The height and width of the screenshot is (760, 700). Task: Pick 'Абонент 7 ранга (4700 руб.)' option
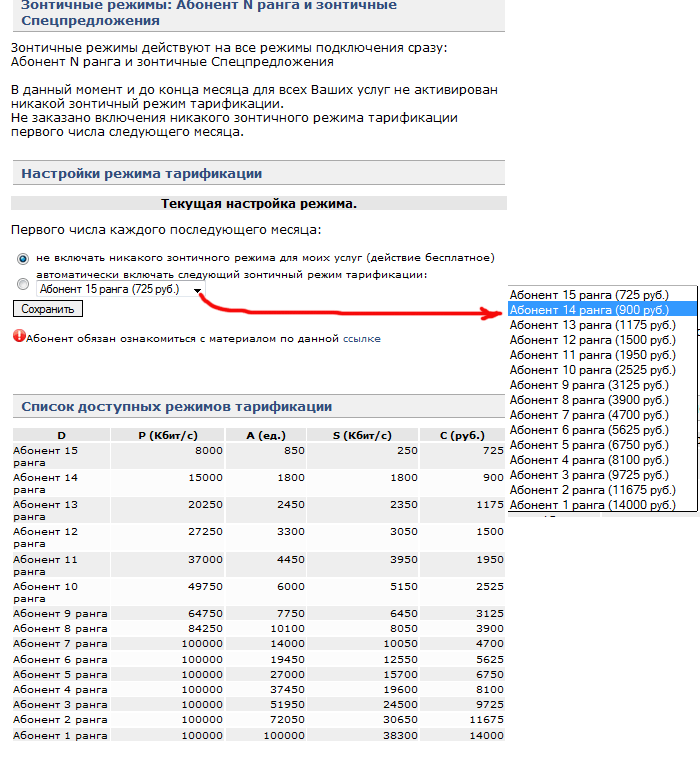tap(603, 415)
